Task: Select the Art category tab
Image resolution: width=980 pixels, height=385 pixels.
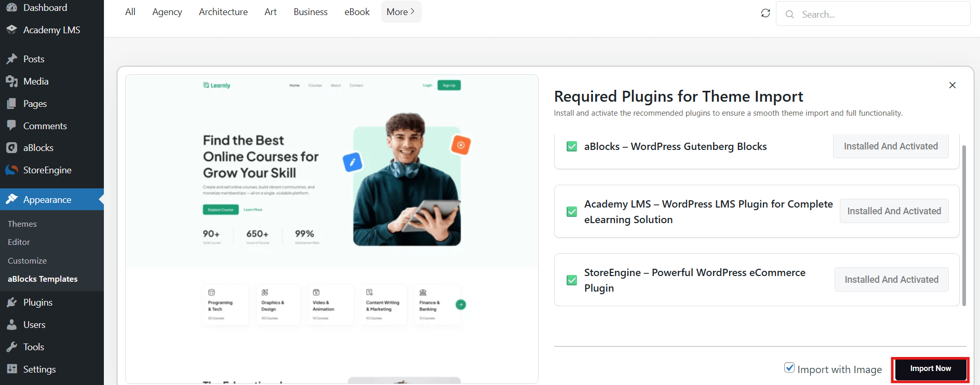Action: tap(271, 12)
